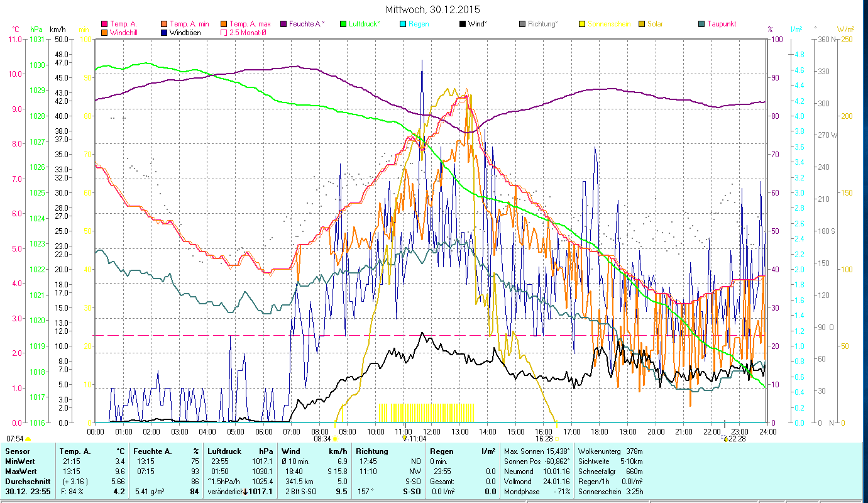Click the solar noon marker at 11:04
Screen dimensions: 868x503
click(x=404, y=438)
